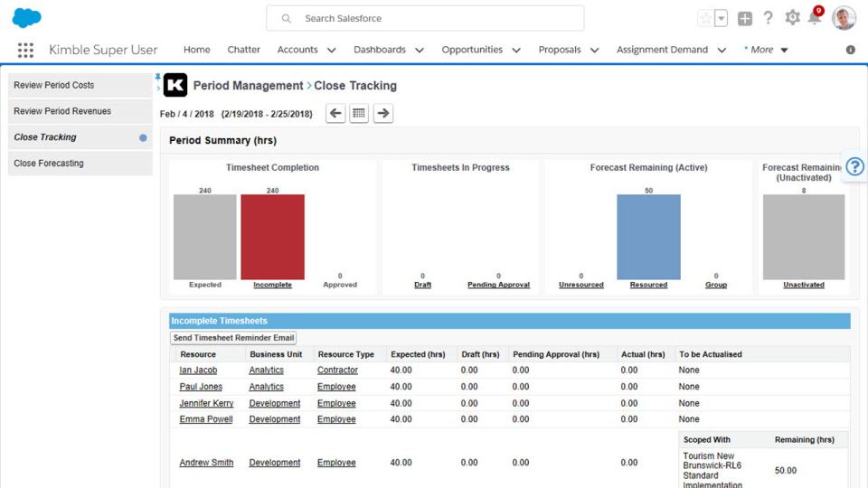Expand the Assignment Demand dropdown chevron
868x488 pixels.
[722, 51]
